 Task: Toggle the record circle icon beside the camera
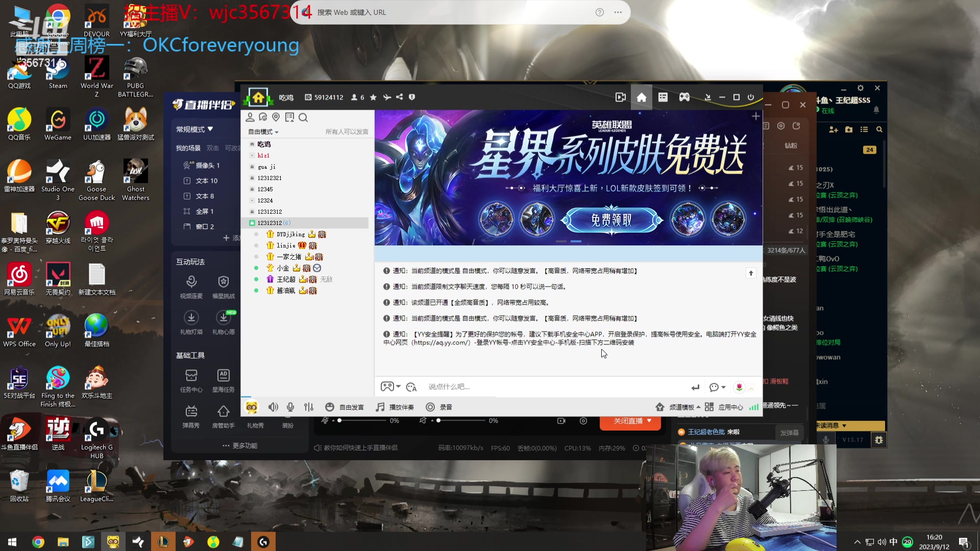583,421
